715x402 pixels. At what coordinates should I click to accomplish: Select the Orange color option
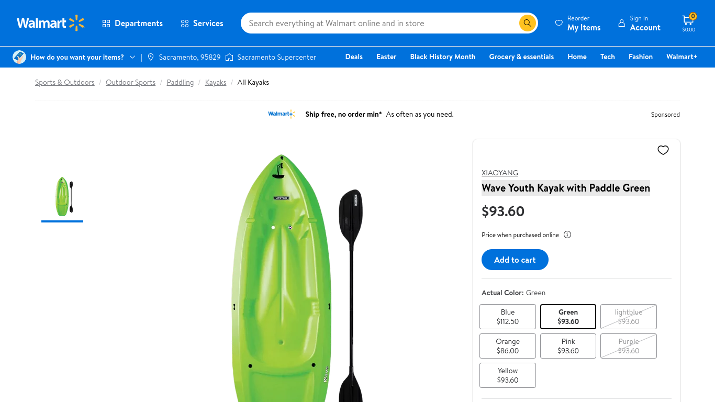pyautogui.click(x=508, y=346)
